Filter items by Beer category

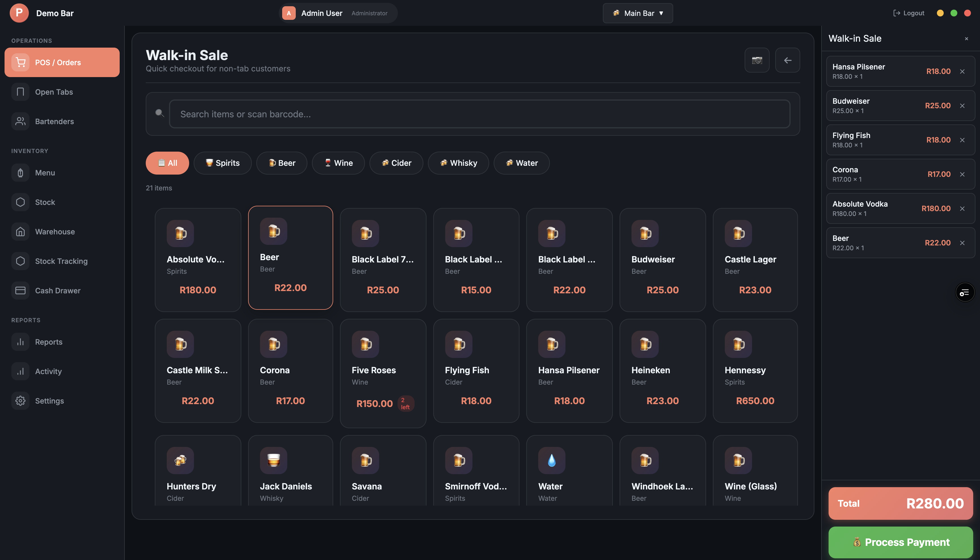coord(282,163)
